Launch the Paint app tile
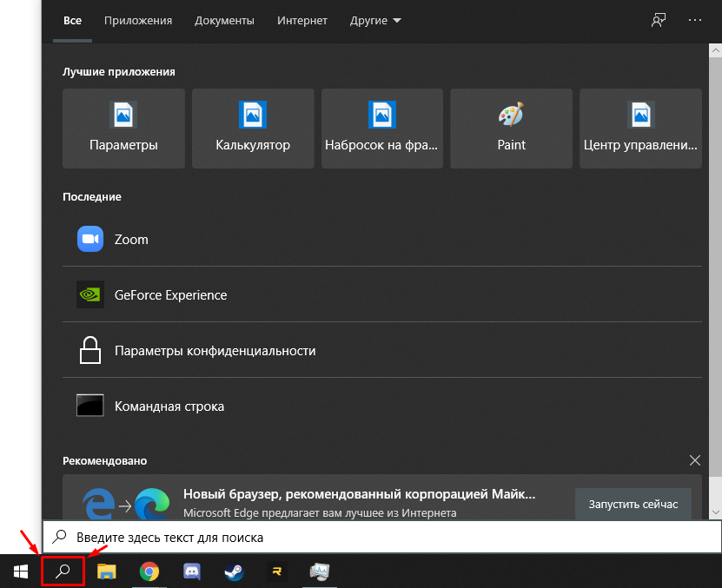Screen dimensions: 722x588 coord(511,129)
